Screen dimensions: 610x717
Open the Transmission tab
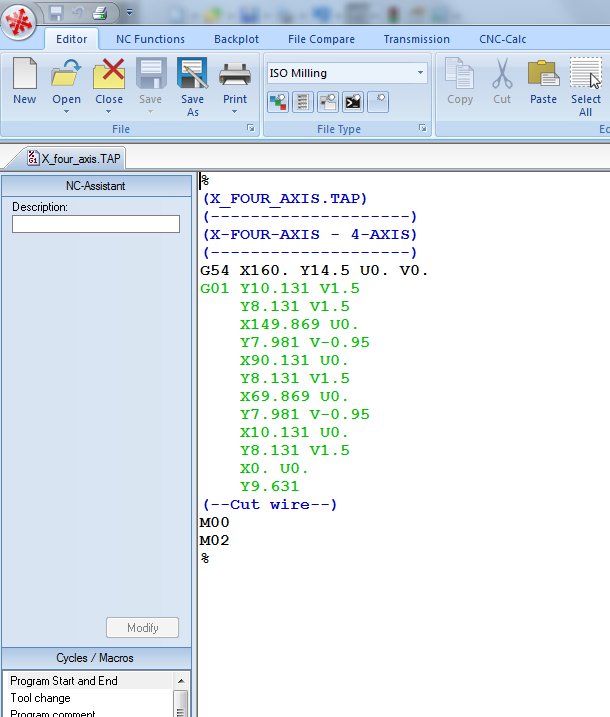(417, 39)
